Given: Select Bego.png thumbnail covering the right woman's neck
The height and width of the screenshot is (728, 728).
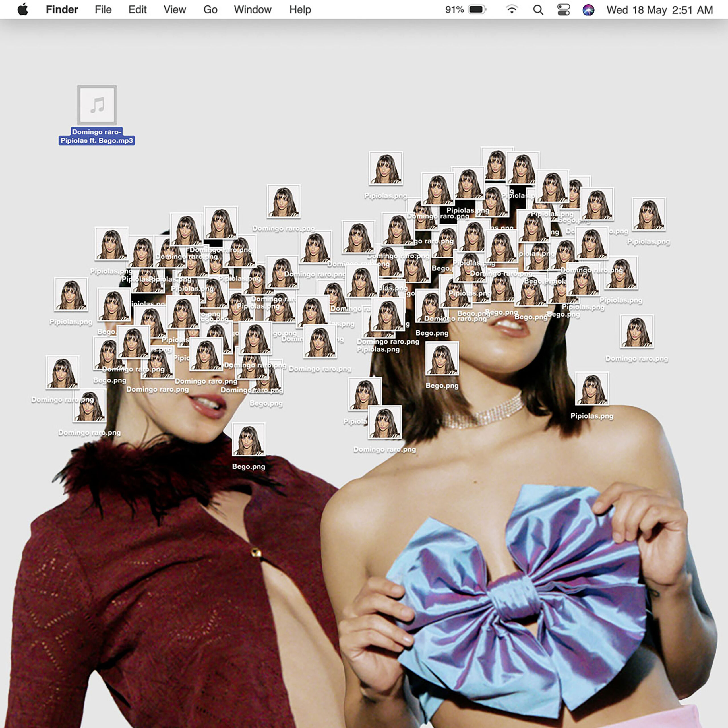Looking at the screenshot, I should coord(442,358).
